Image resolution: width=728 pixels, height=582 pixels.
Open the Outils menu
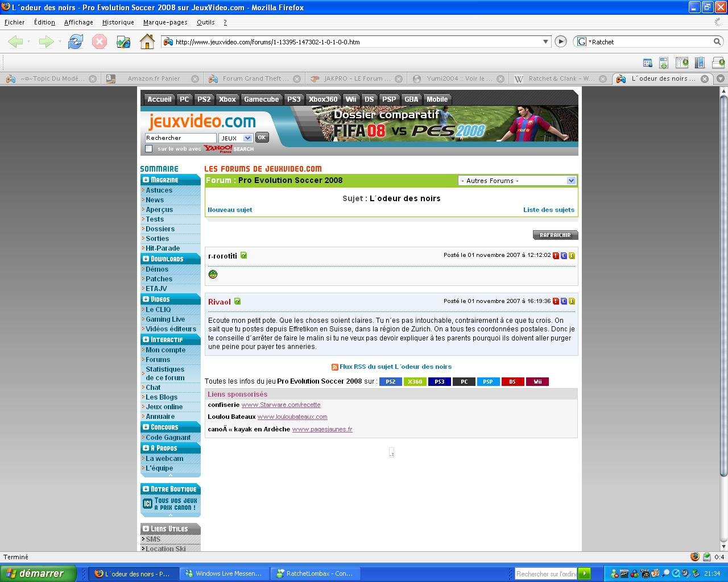pyautogui.click(x=206, y=22)
